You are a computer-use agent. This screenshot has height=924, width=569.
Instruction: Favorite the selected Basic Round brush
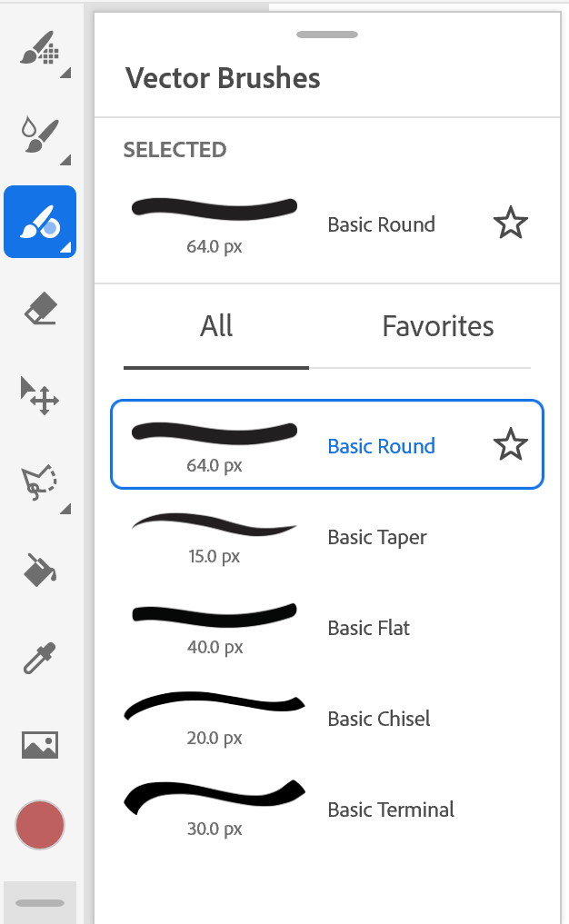coord(510,224)
